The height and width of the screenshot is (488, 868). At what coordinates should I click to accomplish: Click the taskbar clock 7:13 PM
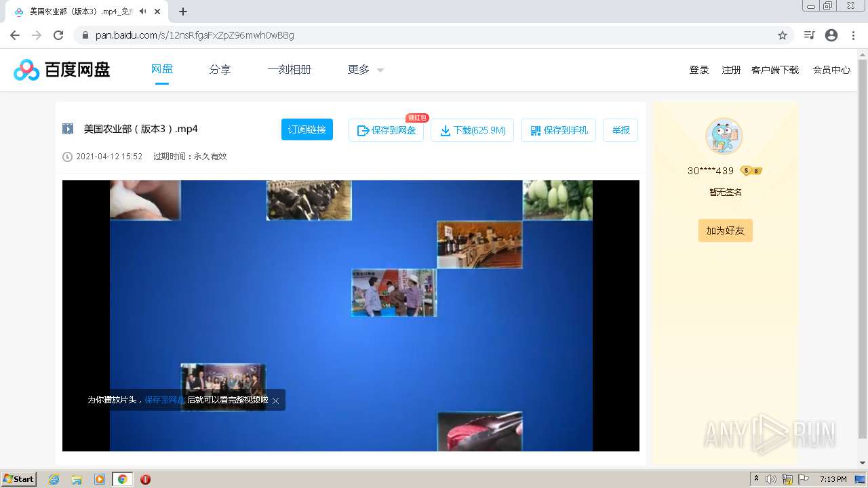[x=833, y=479]
